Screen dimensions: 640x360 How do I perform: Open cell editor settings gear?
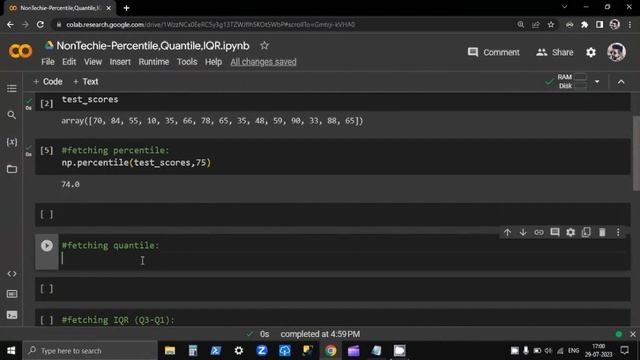(x=571, y=232)
